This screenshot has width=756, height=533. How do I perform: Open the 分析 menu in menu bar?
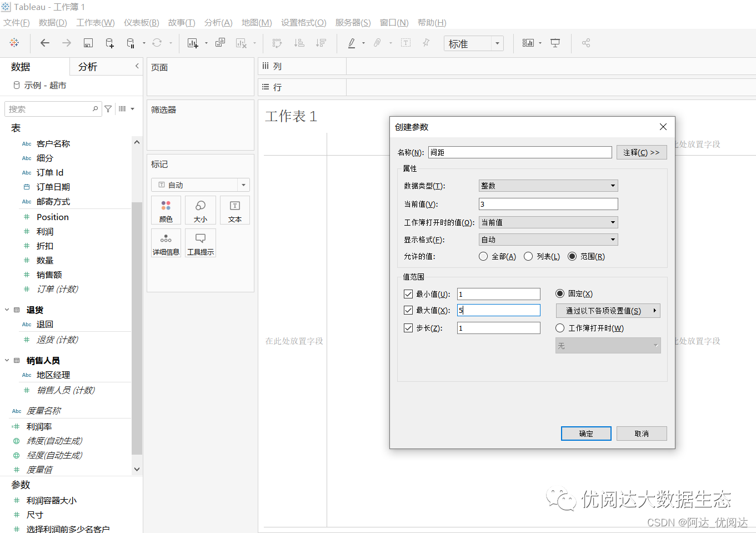point(218,22)
